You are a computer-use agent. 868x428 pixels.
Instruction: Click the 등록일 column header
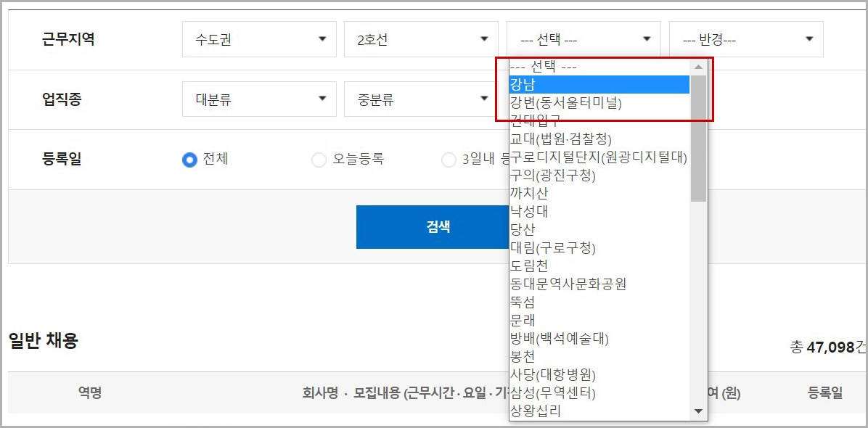(x=825, y=393)
